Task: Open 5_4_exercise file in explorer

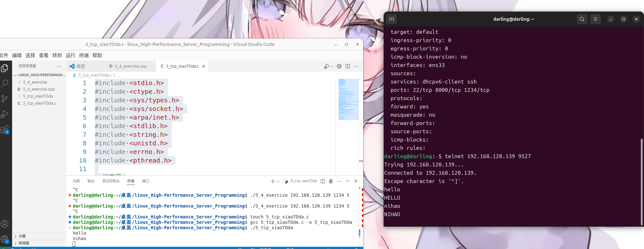Action: tap(40, 82)
